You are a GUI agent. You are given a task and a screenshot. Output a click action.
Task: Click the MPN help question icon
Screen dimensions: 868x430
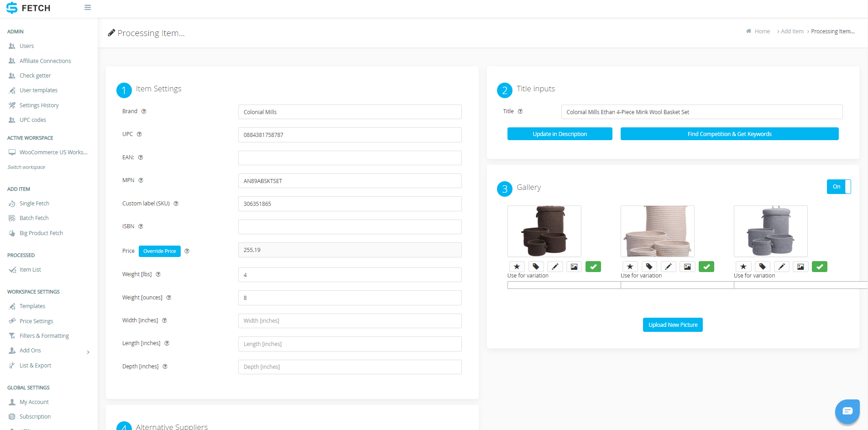[x=141, y=180]
